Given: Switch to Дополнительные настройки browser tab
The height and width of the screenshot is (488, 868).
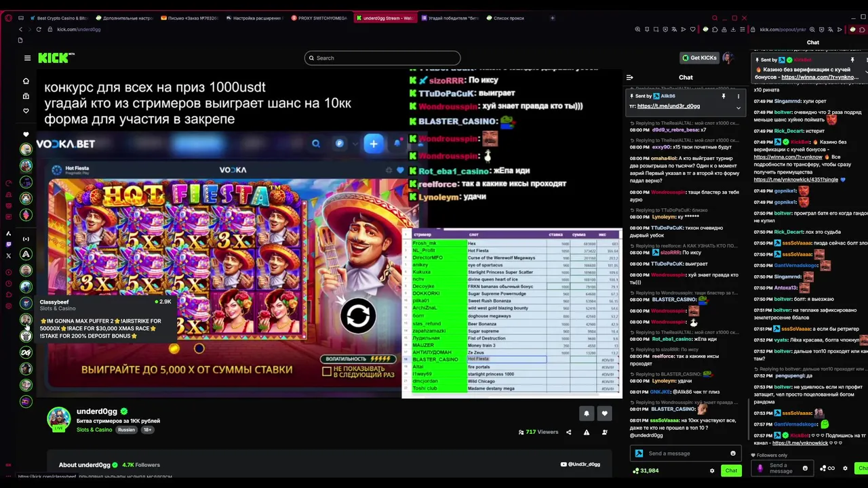Looking at the screenshot, I should (124, 18).
